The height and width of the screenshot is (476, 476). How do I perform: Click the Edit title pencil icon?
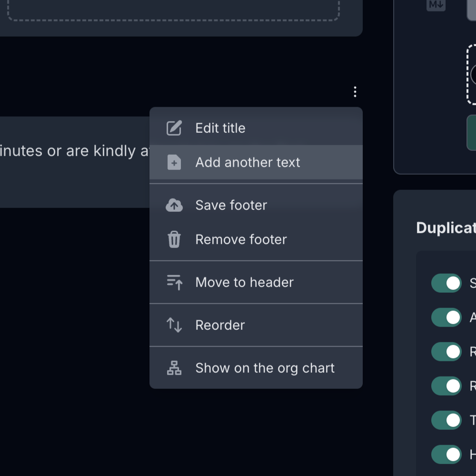pos(174,128)
